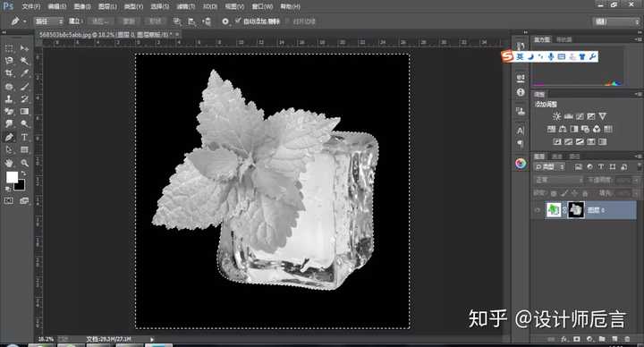
Task: Add a Color Balance adjustment
Action: (563, 129)
